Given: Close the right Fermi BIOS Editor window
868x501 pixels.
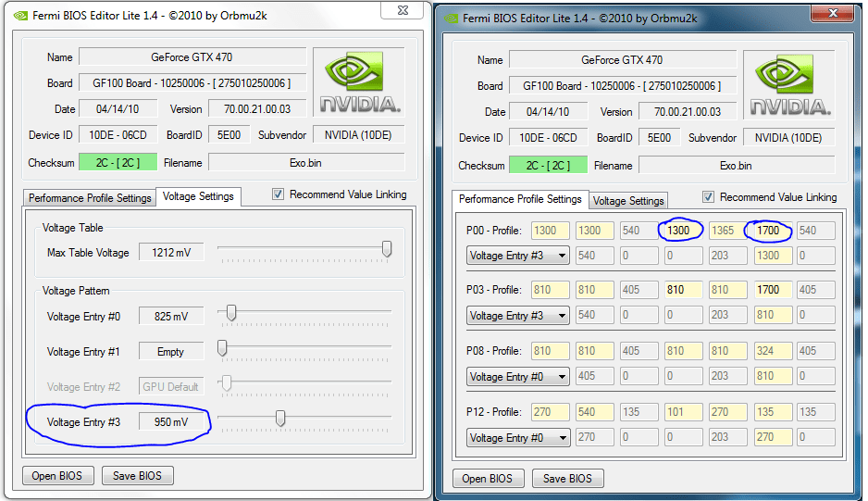Looking at the screenshot, I should (x=833, y=13).
